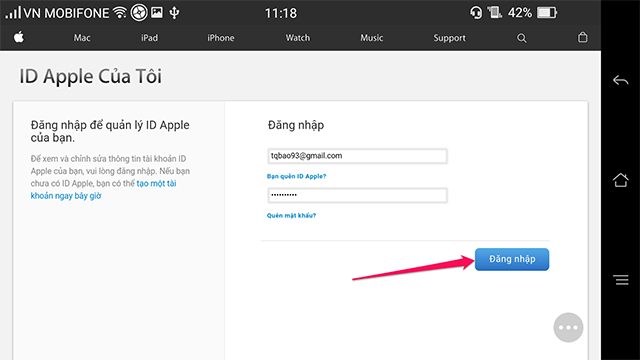Open the Watch menu item
640x360 pixels.
pos(298,38)
